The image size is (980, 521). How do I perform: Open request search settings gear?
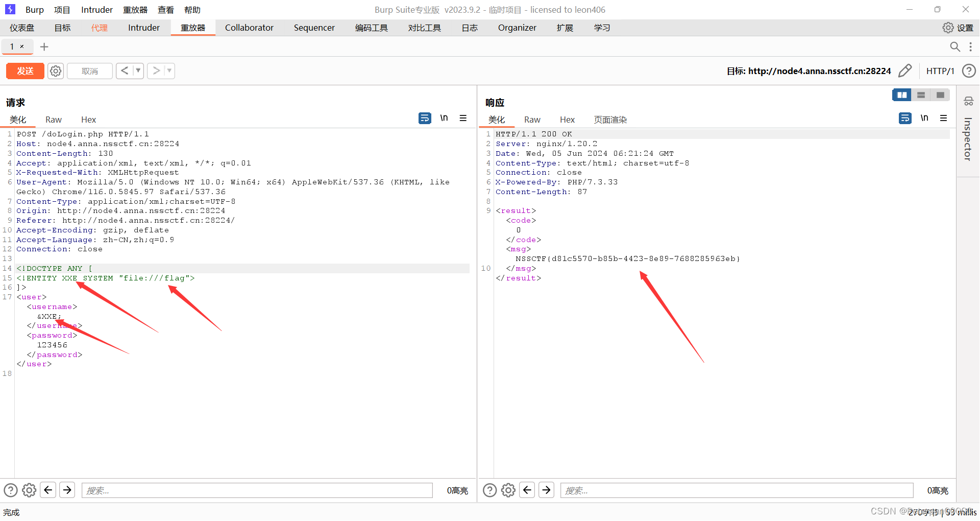pyautogui.click(x=29, y=490)
